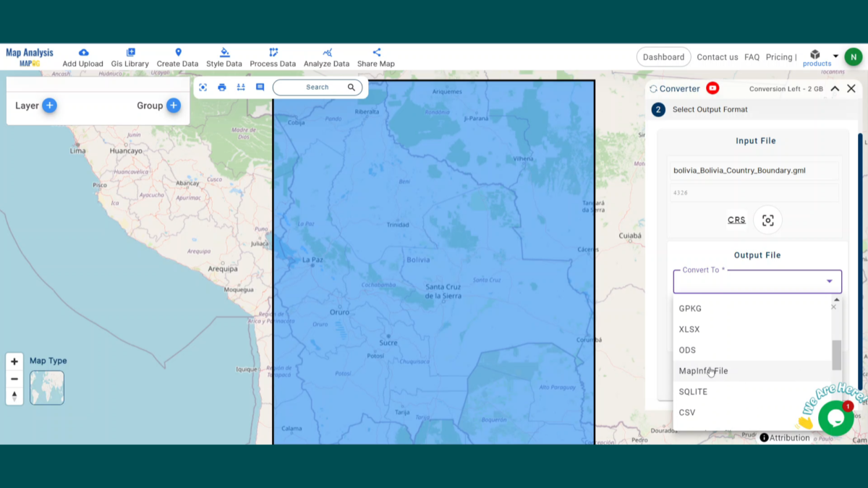Select CSV from the format list

coord(686,412)
